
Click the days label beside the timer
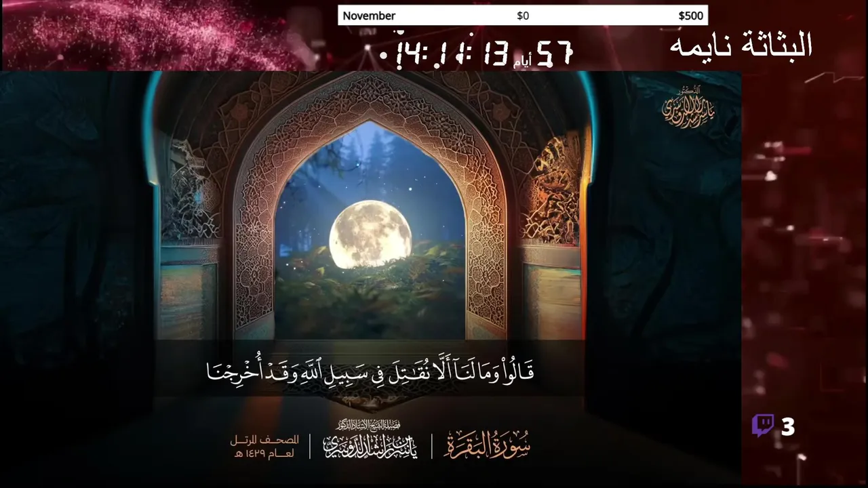(x=523, y=62)
